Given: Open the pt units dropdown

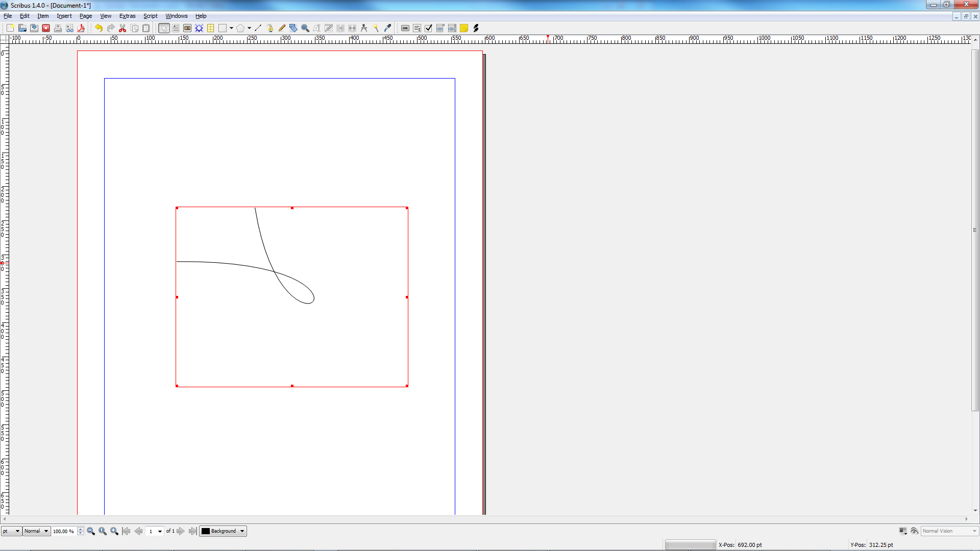Looking at the screenshot, I should (x=11, y=531).
